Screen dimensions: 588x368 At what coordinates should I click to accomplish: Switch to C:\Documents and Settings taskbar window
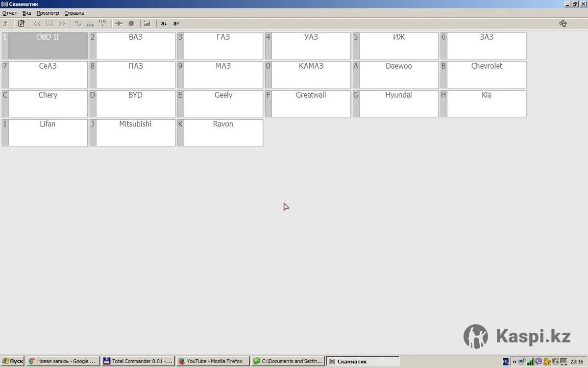click(x=288, y=361)
